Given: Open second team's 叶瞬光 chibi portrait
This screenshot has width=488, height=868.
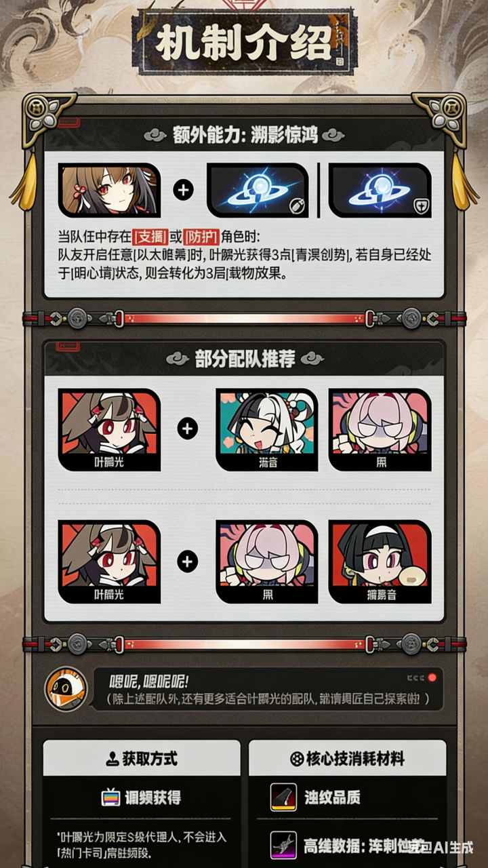Looking at the screenshot, I should tap(109, 561).
